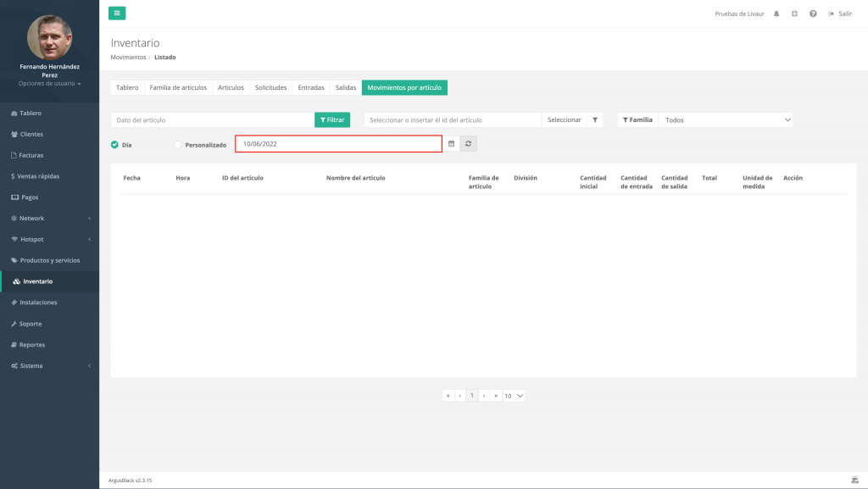
Task: Select Inventario in the sidebar
Action: click(50, 281)
